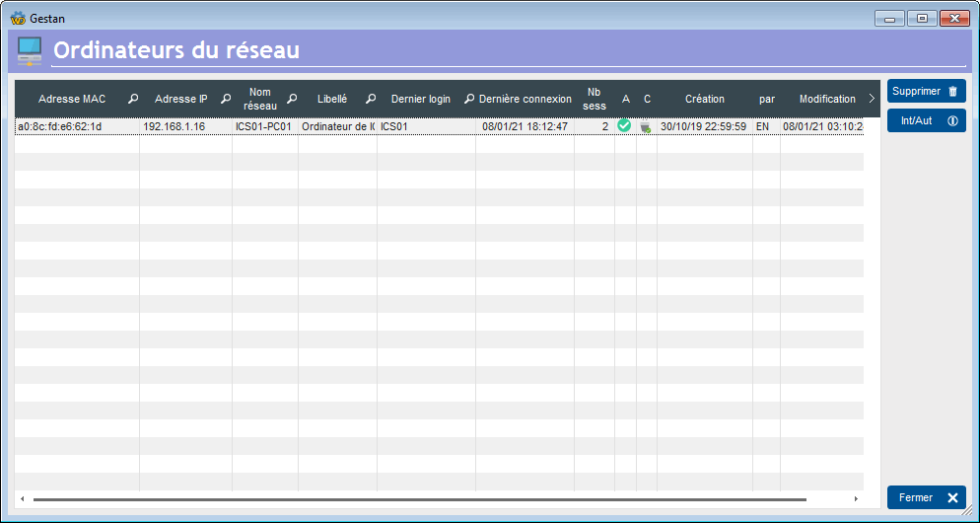980x523 pixels.
Task: Click the Dernier login column header
Action: 420,100
